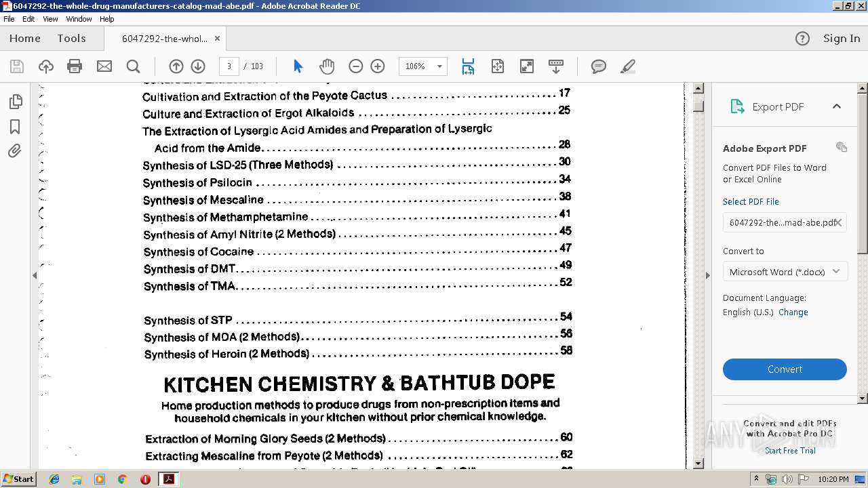Viewport: 868px width, 488px height.
Task: Click the Fit one full page icon
Action: pos(498,66)
